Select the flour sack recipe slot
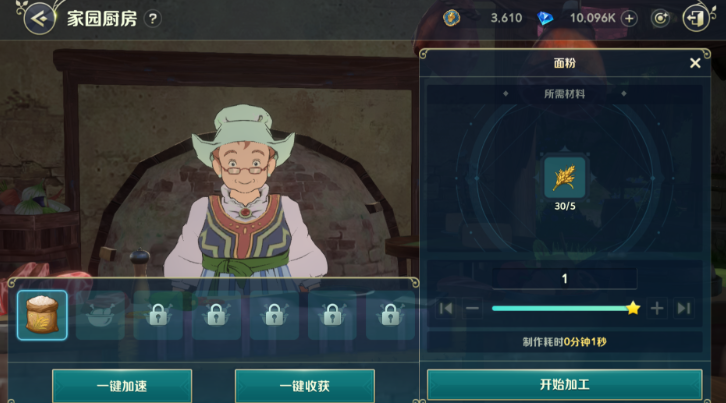726x403 pixels. click(x=42, y=315)
